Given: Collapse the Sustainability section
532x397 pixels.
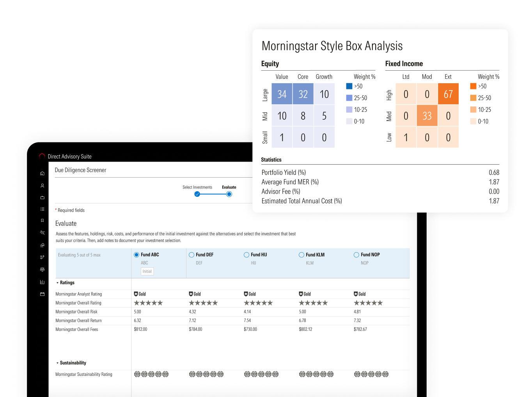Looking at the screenshot, I should (x=57, y=363).
